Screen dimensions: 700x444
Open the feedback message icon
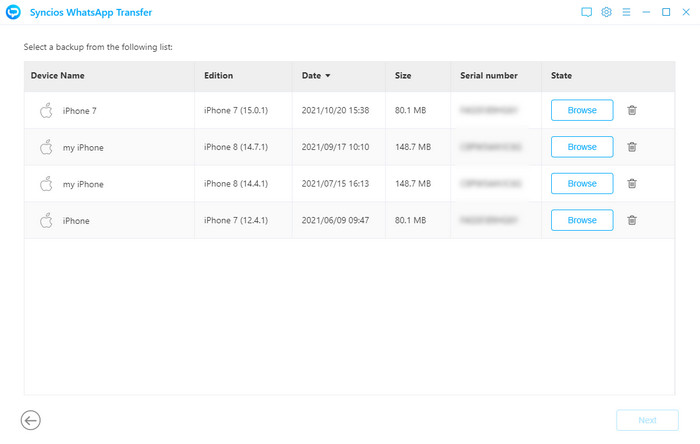pos(586,12)
